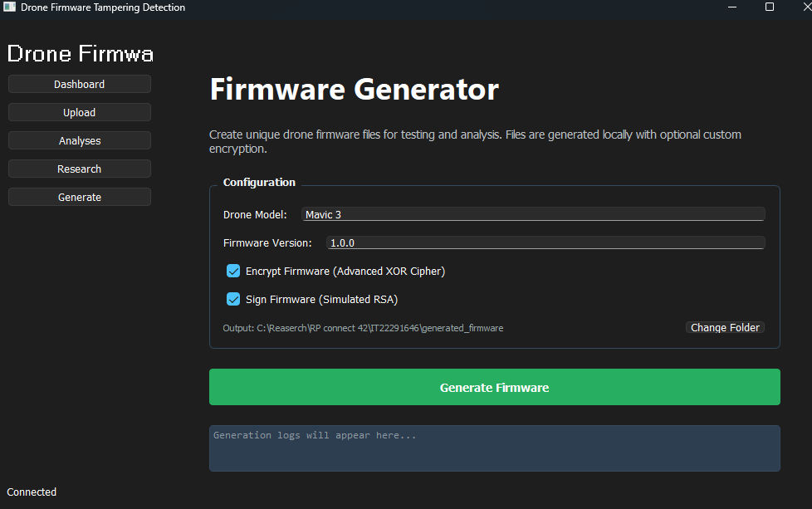812x509 pixels.
Task: Enable Encrypt Firmware with Advanced XOR Cipher
Action: point(233,271)
